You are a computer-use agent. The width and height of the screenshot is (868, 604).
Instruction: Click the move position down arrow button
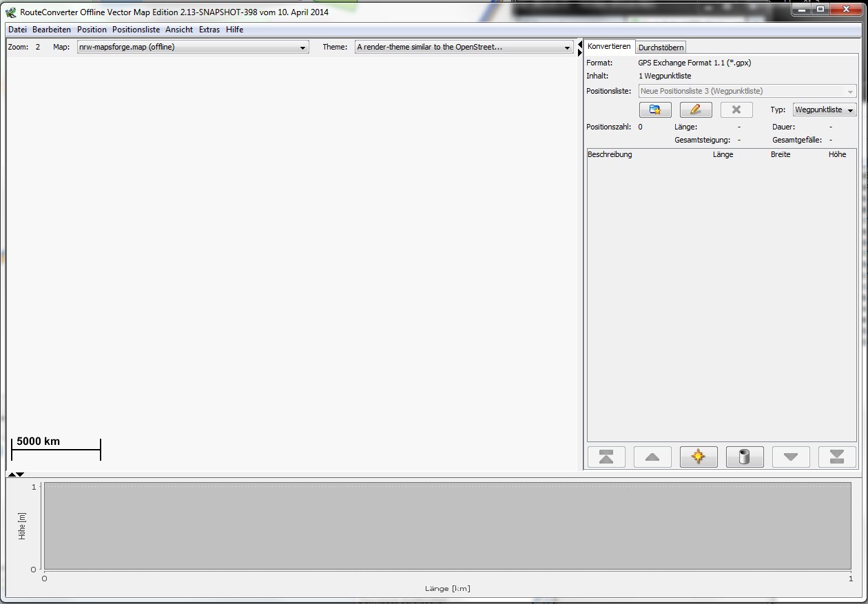(x=791, y=457)
